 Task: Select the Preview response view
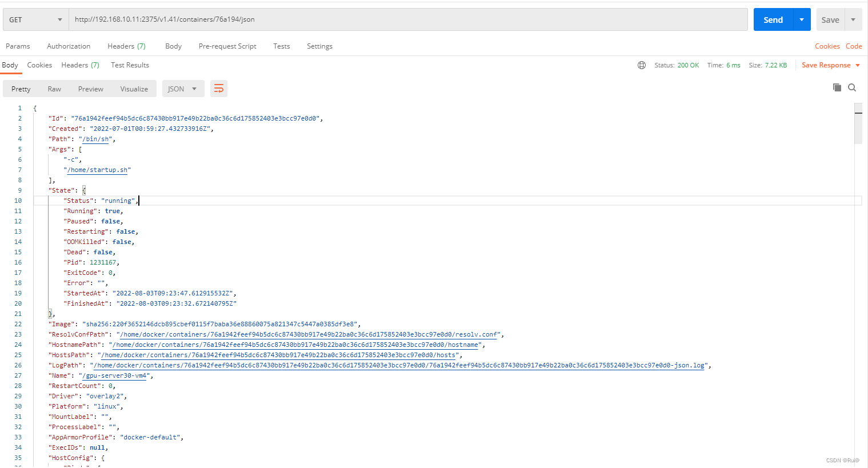click(90, 89)
